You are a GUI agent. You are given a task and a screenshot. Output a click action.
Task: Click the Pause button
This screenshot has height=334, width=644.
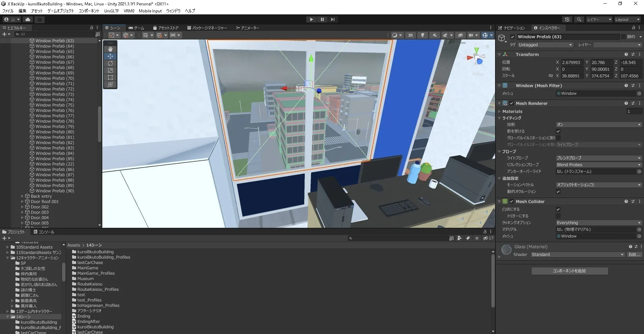pyautogui.click(x=322, y=19)
